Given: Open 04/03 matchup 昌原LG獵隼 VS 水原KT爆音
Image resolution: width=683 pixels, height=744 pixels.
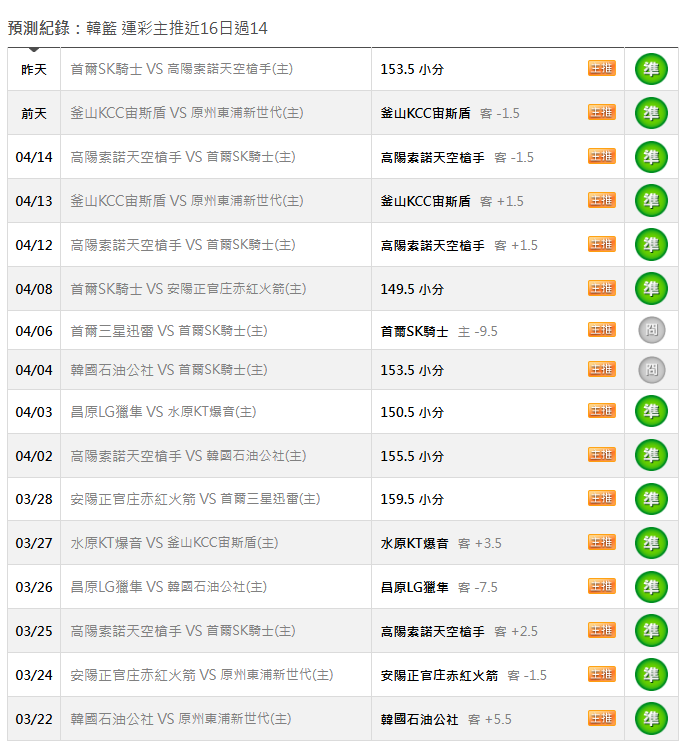Looking at the screenshot, I should click(163, 411).
